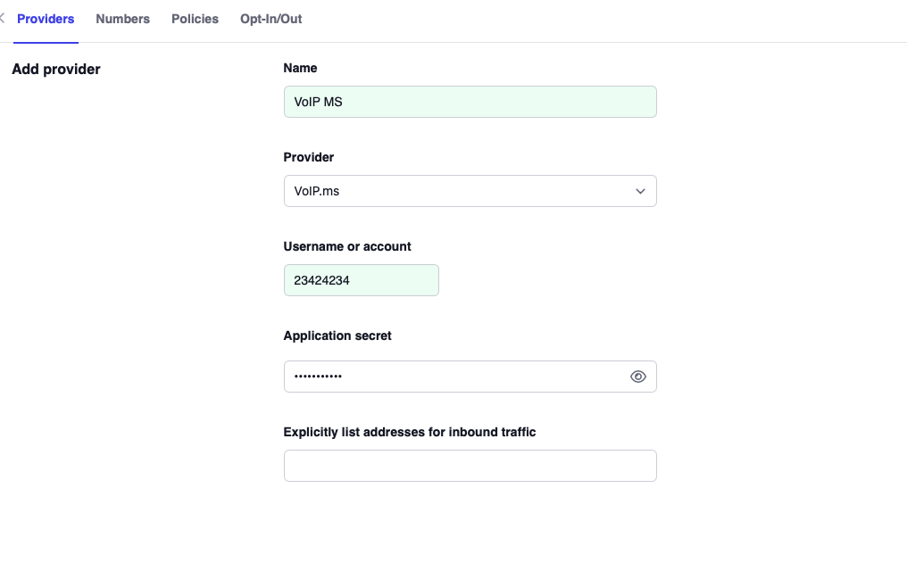Click the 'Application secret' label
The image size is (907, 588).
(x=337, y=335)
